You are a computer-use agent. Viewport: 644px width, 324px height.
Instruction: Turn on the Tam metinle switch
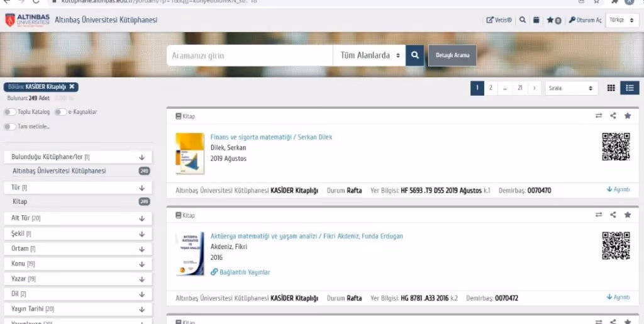(10, 126)
